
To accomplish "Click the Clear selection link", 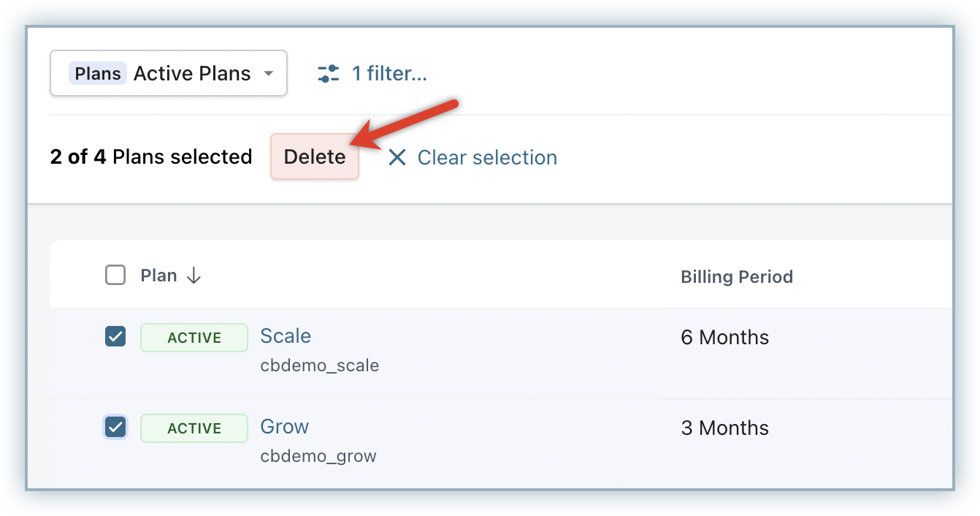I will (x=487, y=157).
